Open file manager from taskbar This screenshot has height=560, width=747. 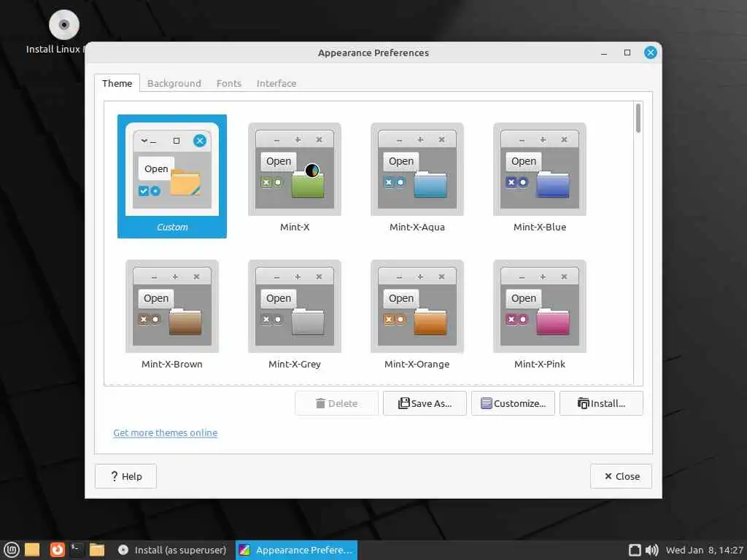[97, 550]
